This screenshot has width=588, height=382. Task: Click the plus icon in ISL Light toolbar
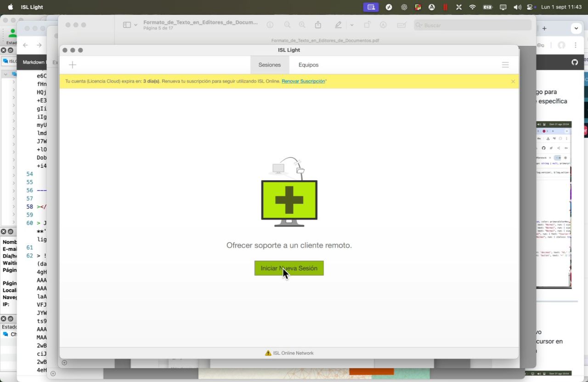click(x=72, y=65)
